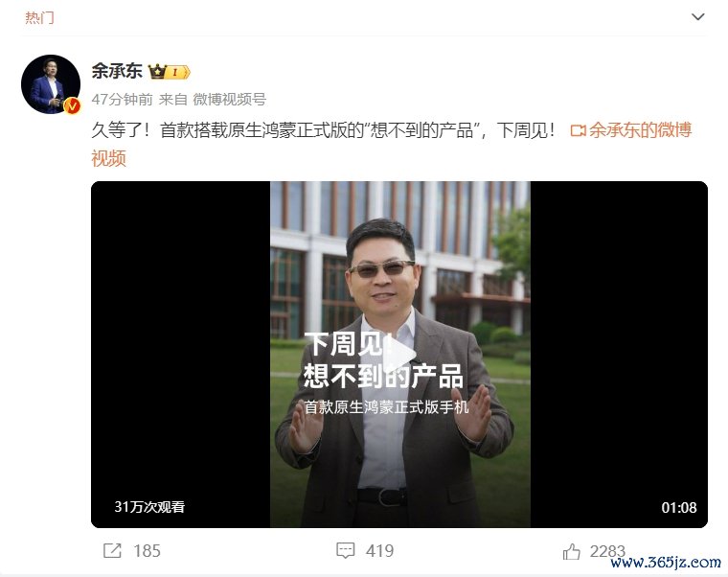Select the 热门 tab label
This screenshot has height=577, width=728.
[39, 17]
